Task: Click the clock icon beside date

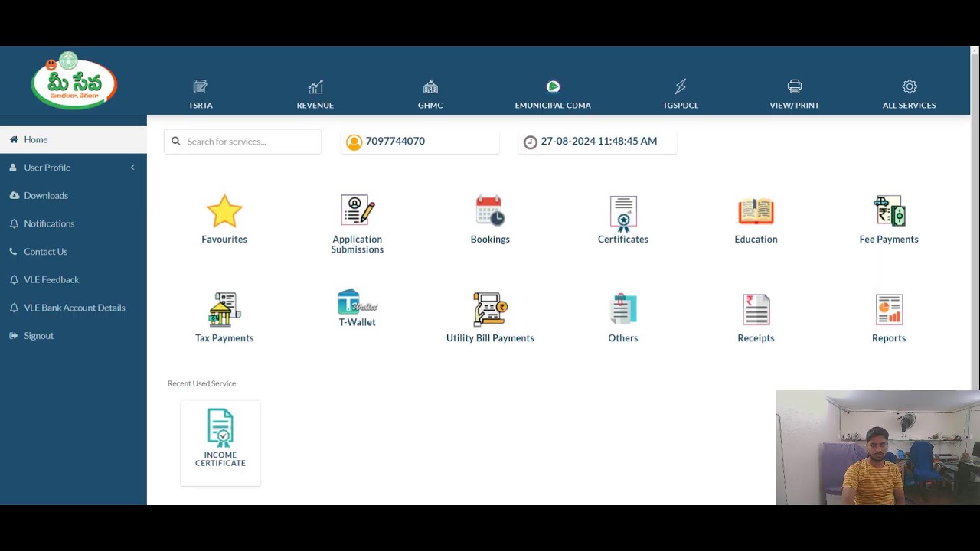Action: click(x=530, y=142)
